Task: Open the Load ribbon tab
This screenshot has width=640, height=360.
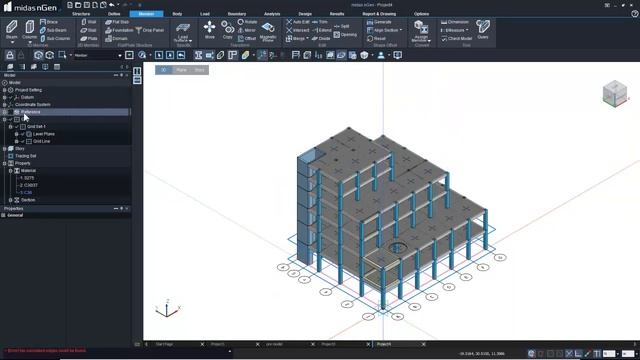Action: click(205, 14)
